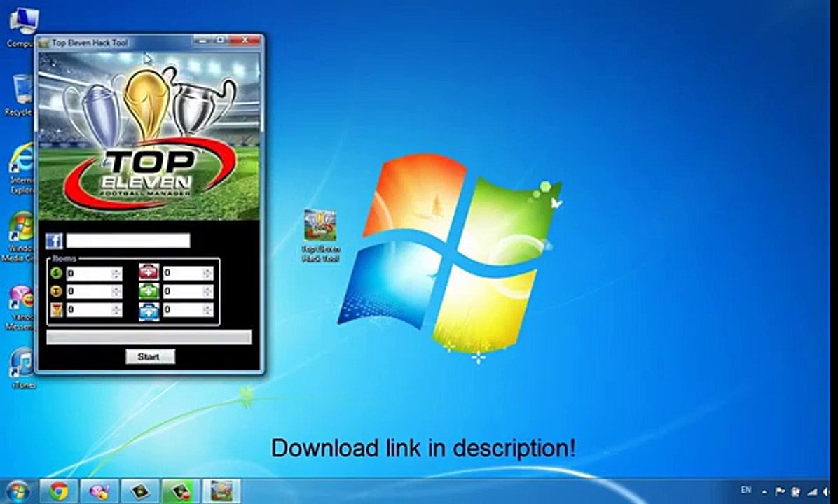
Task: Select the cash amount field
Action: click(x=94, y=274)
